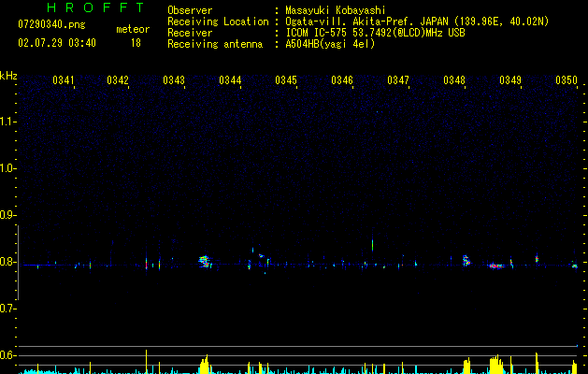Click the date stamp 02.07.29 03:40
The image size is (588, 374).
point(57,43)
